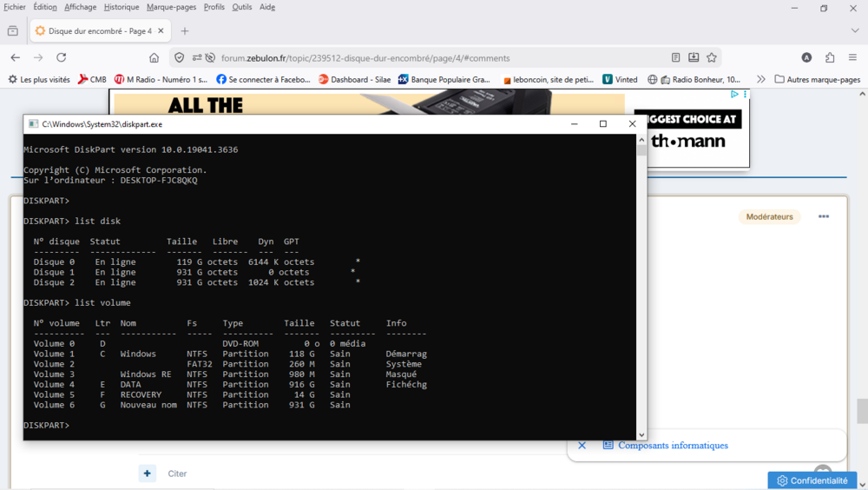868x490 pixels.
Task: Open the AdChoices icon on ad
Action: 734,94
